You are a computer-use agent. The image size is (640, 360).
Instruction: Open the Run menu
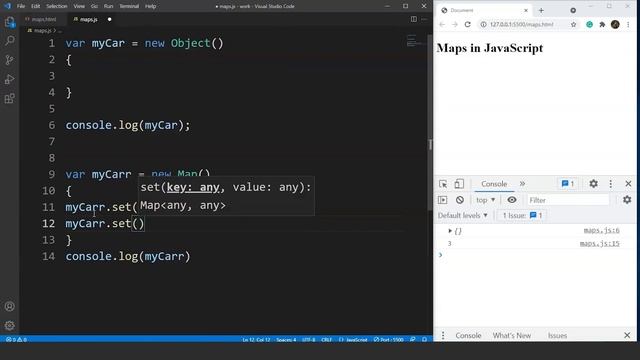click(x=108, y=6)
